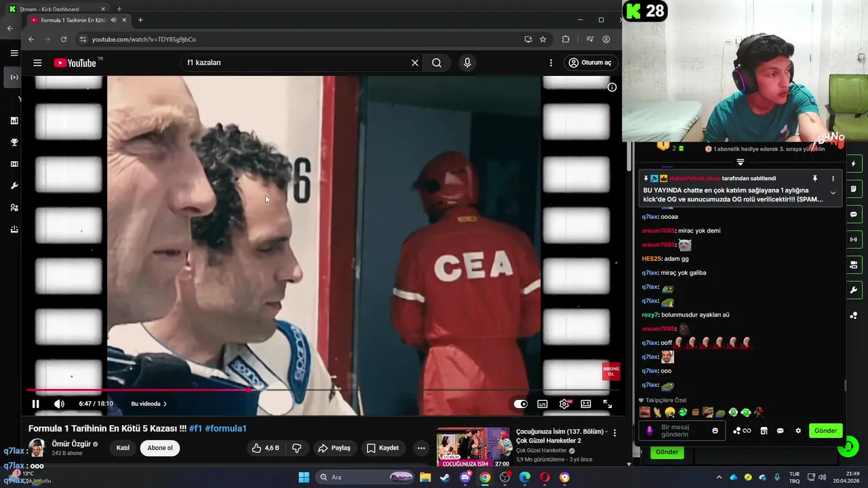
Task: Open options menu for Çocuğunuza İsim video
Action: (615, 432)
